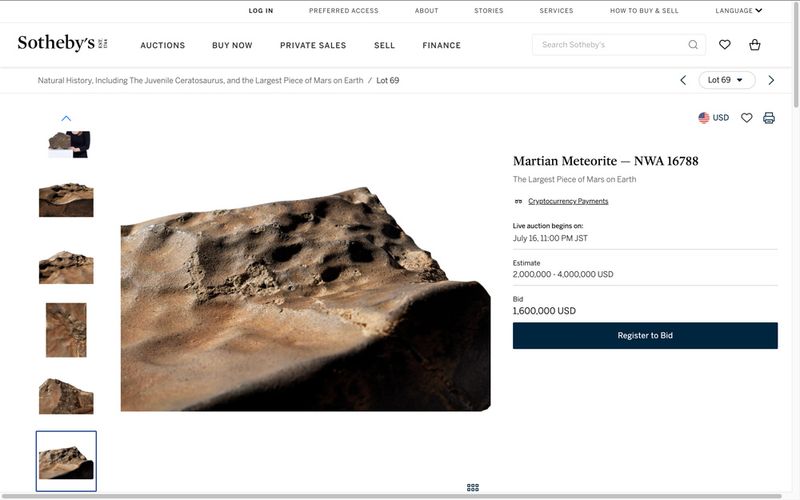Click the search magnifier icon
The width and height of the screenshot is (800, 500).
(693, 45)
